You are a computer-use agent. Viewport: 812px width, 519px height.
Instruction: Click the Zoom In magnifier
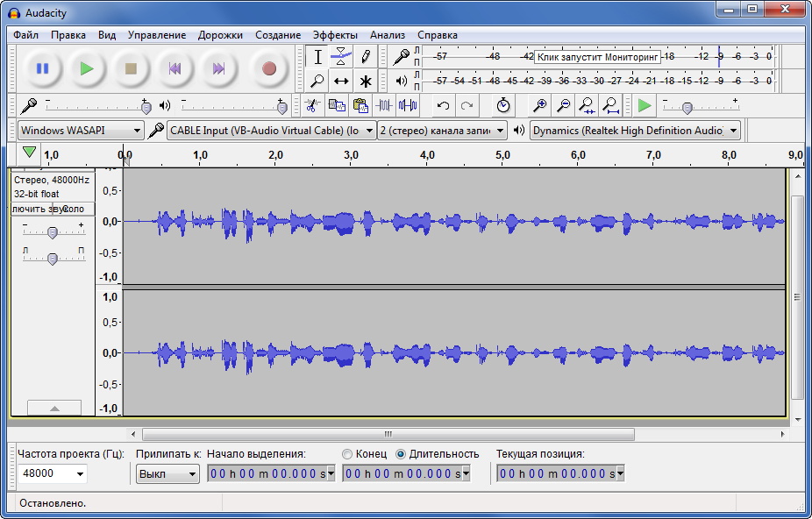[x=540, y=106]
